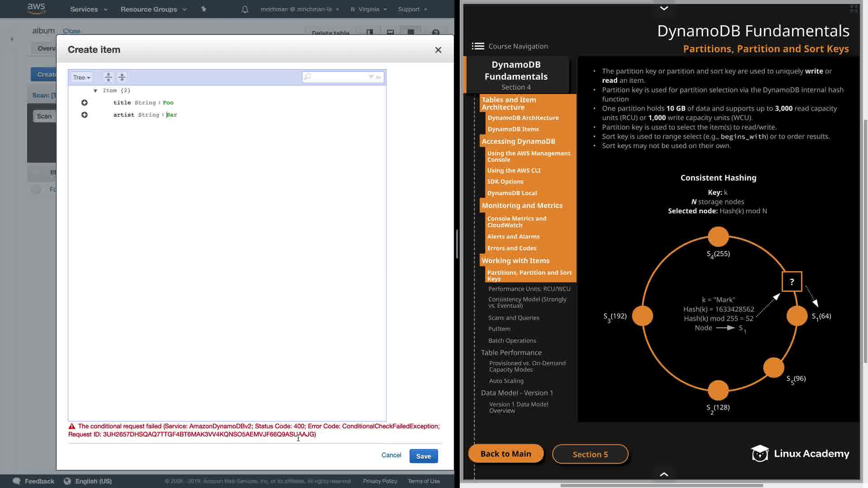
Task: Select the Scans and Queries lesson
Action: [514, 318]
